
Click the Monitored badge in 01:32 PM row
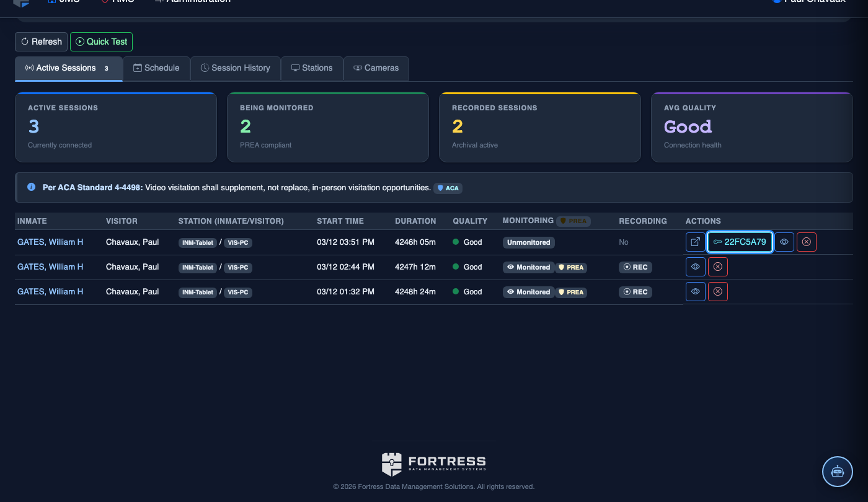(x=529, y=292)
